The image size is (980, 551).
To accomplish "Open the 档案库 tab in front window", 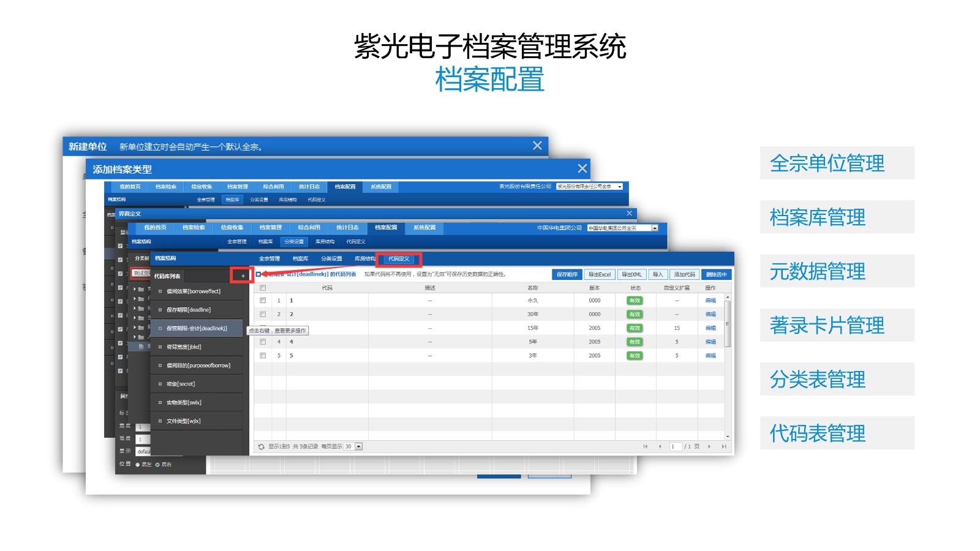I will coord(300,259).
